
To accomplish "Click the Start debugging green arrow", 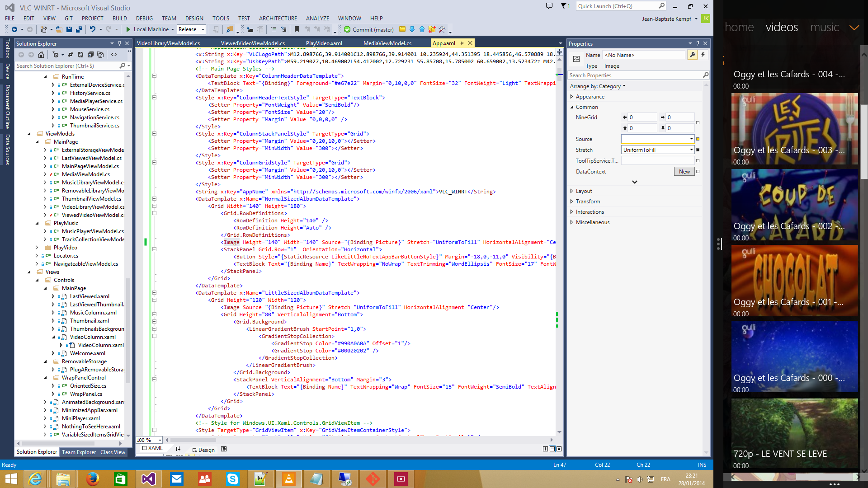I will [128, 29].
